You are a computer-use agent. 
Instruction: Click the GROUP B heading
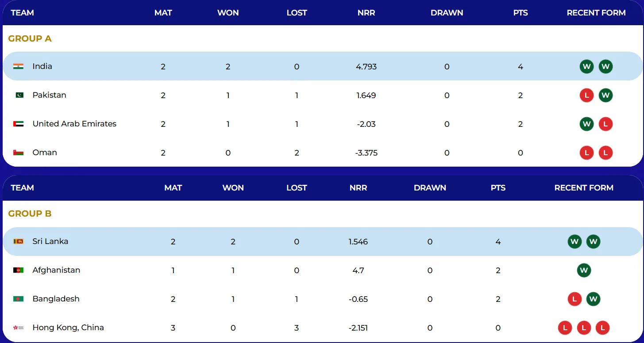click(x=30, y=213)
